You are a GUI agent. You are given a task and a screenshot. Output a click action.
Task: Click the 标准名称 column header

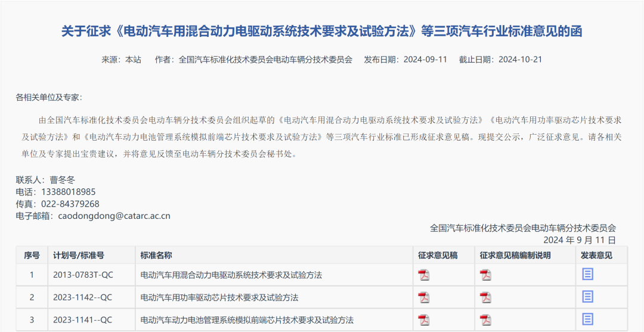156,255
